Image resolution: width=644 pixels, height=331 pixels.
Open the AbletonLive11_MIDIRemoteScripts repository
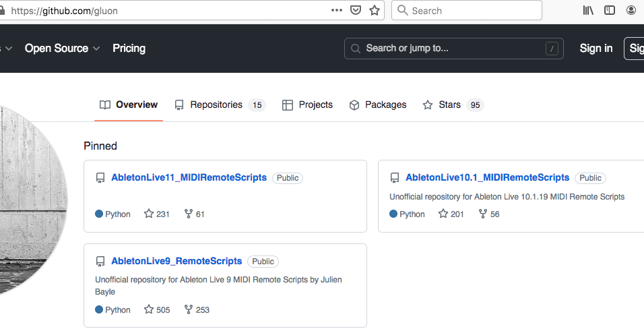(x=189, y=177)
